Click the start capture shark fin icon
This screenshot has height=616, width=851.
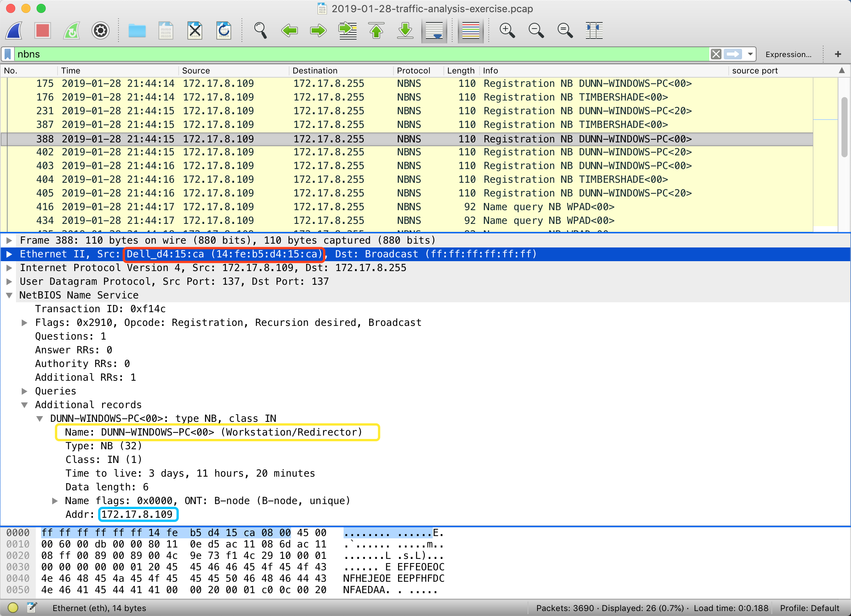(x=14, y=30)
